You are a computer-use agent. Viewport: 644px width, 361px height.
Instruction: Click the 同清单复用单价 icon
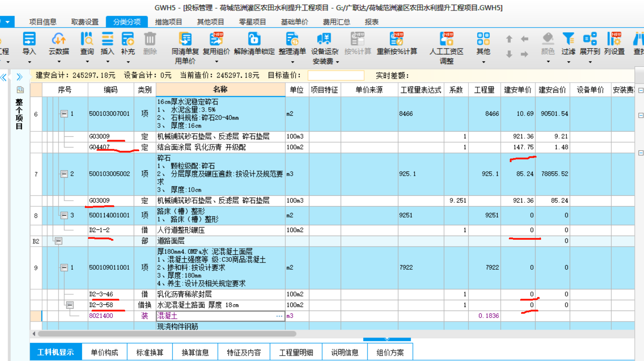pos(185,39)
